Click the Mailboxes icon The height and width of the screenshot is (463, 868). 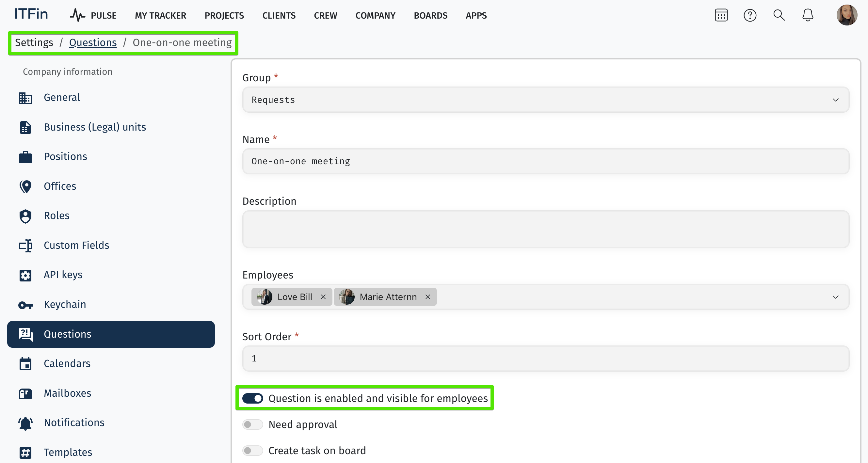click(25, 393)
